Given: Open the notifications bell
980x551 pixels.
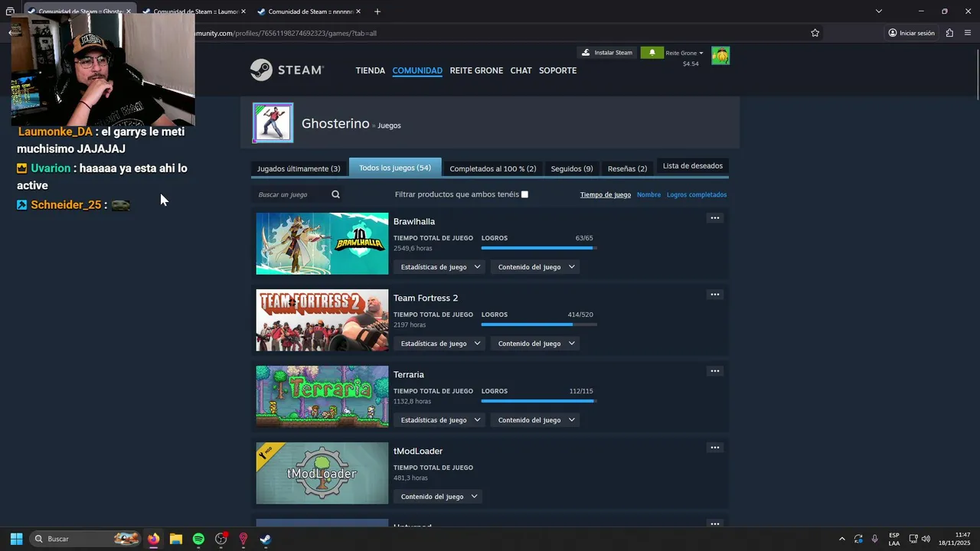Looking at the screenshot, I should point(652,53).
